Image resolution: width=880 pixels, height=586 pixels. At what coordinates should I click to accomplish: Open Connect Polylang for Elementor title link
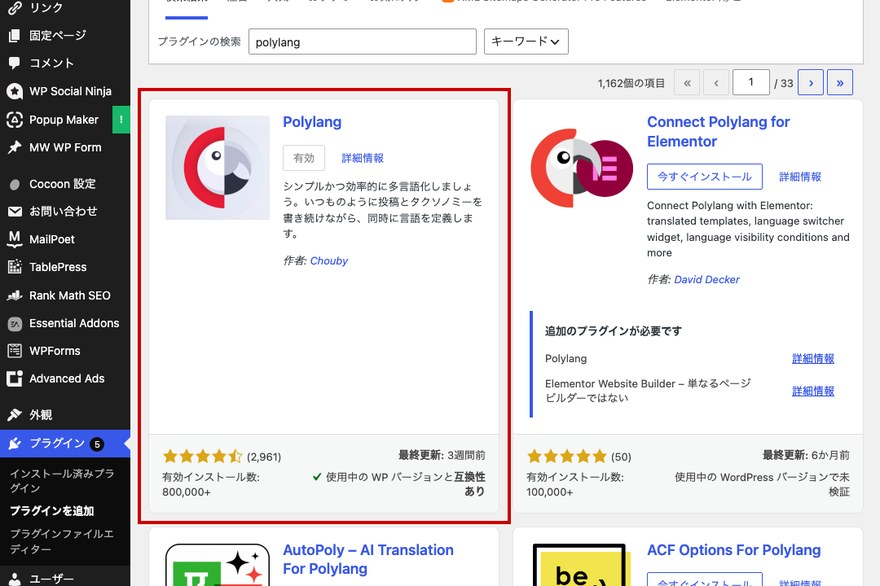(x=718, y=131)
